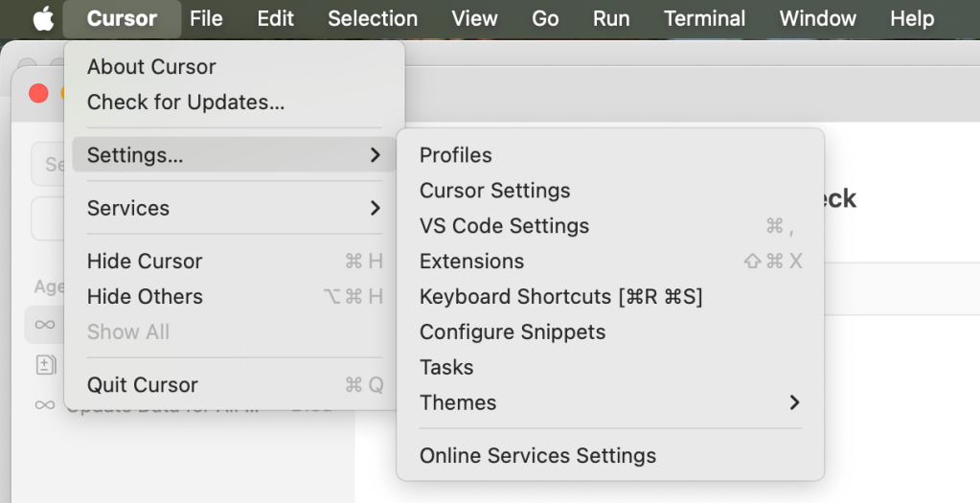The image size is (980, 503).
Task: Click the infinity agent icon in sidebar
Action: click(x=44, y=325)
